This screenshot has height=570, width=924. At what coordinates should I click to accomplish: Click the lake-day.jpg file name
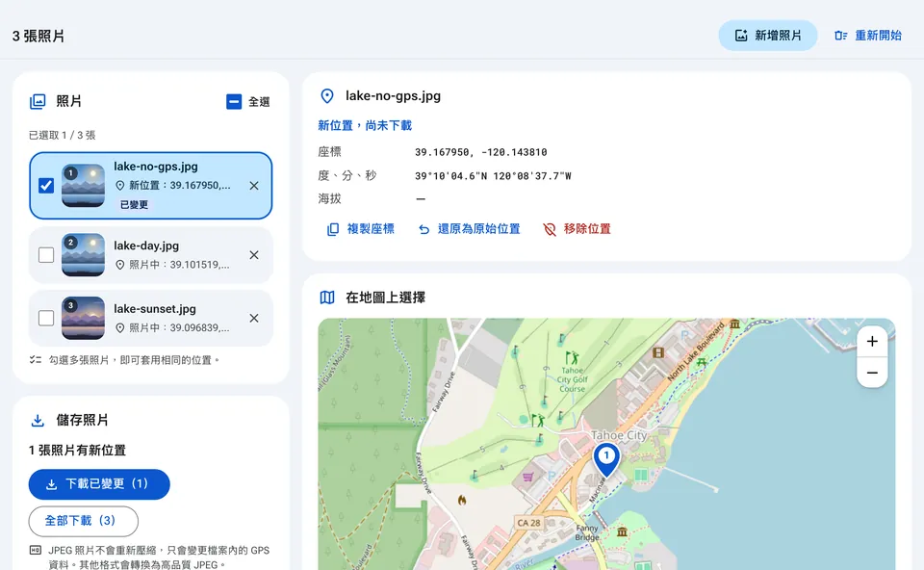click(146, 246)
